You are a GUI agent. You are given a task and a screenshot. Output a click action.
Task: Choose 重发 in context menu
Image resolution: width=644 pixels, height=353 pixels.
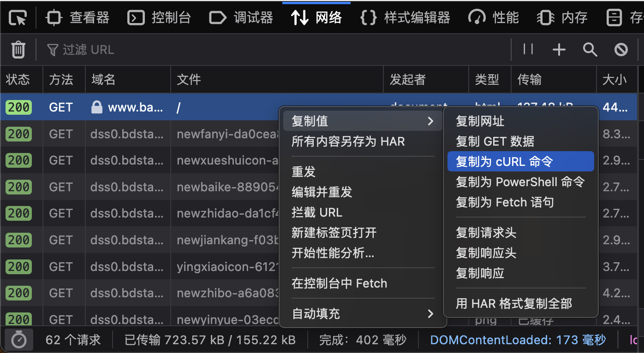(x=362, y=172)
